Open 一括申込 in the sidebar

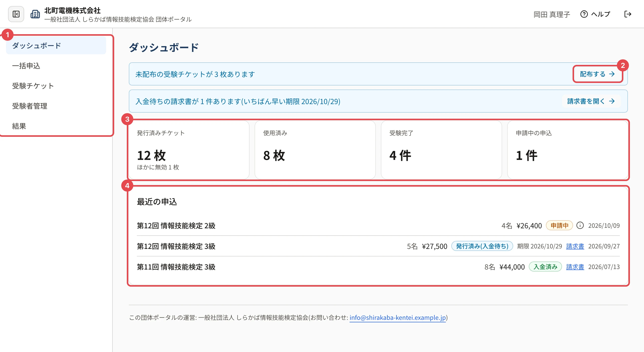(56, 66)
